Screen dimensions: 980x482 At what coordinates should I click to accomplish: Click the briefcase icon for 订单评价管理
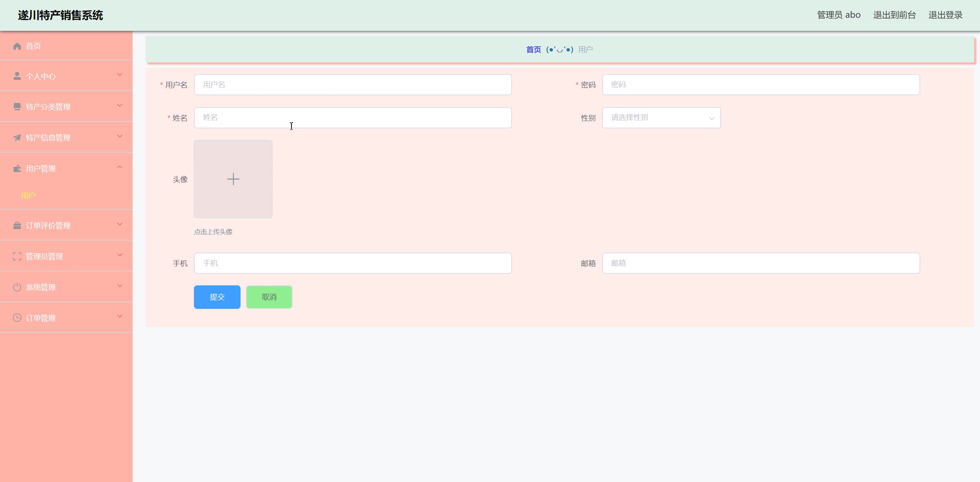[x=17, y=226]
